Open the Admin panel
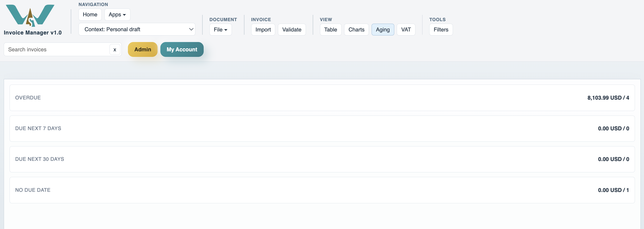This screenshot has width=644, height=229. tap(142, 49)
